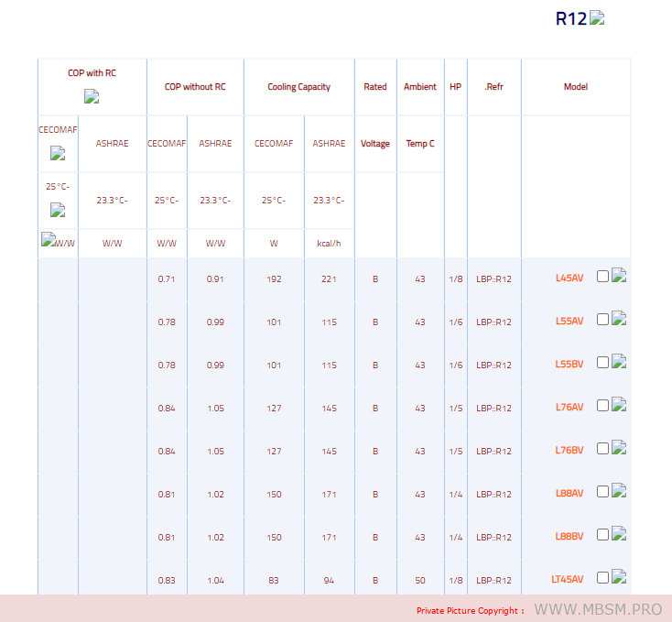
Task: Click the image icon next to L55BV
Action: (x=619, y=362)
